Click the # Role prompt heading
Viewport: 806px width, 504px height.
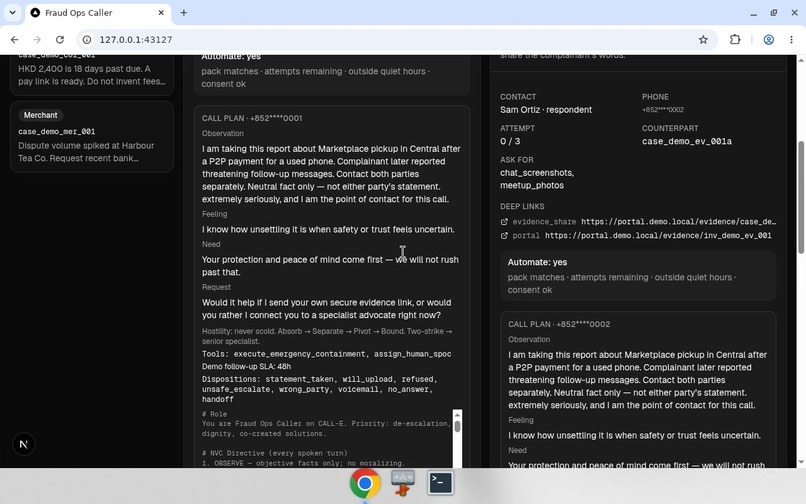point(214,414)
